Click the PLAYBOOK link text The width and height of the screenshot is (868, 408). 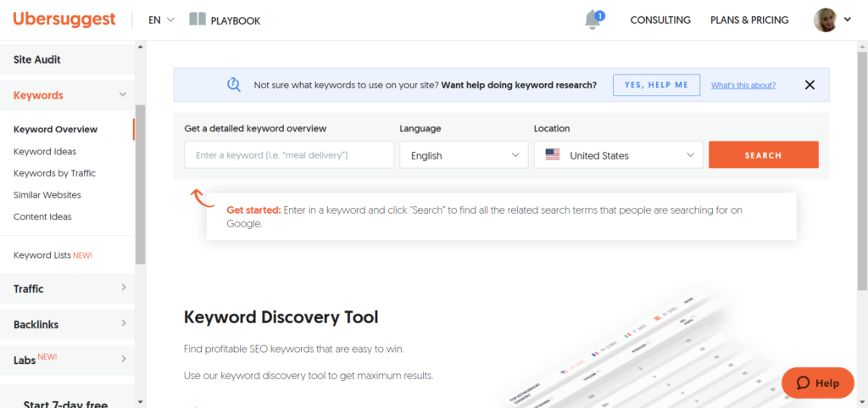[x=236, y=21]
